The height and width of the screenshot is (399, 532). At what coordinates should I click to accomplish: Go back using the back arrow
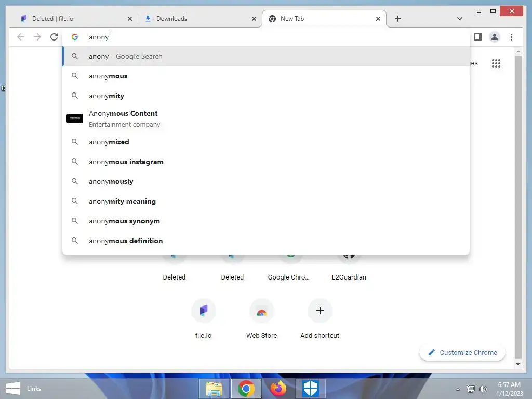pyautogui.click(x=21, y=37)
